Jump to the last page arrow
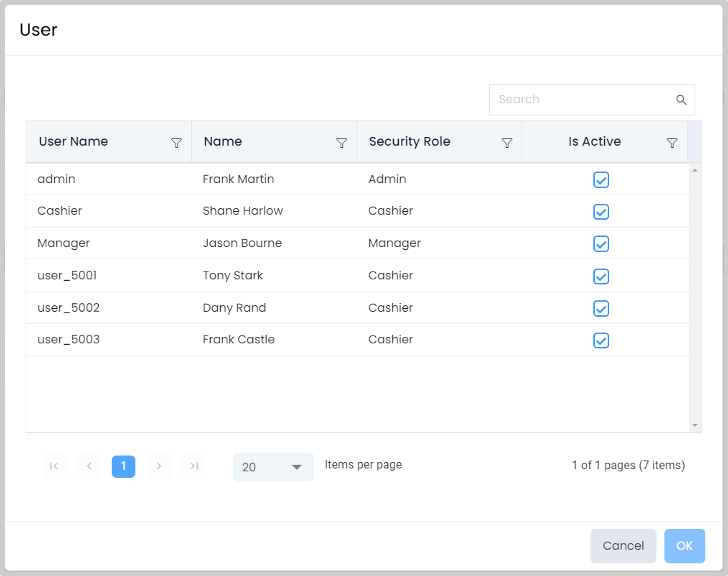 click(194, 466)
